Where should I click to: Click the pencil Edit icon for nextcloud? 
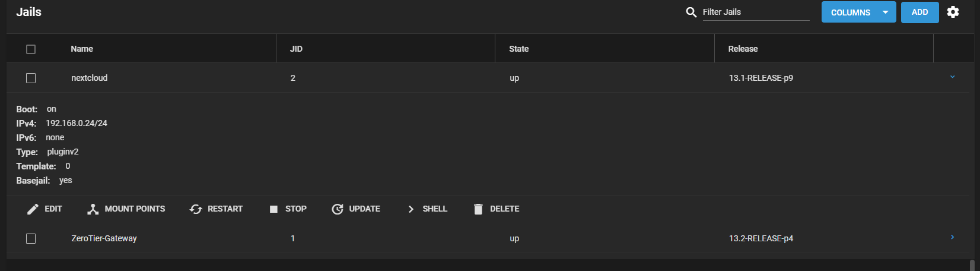pyautogui.click(x=33, y=209)
